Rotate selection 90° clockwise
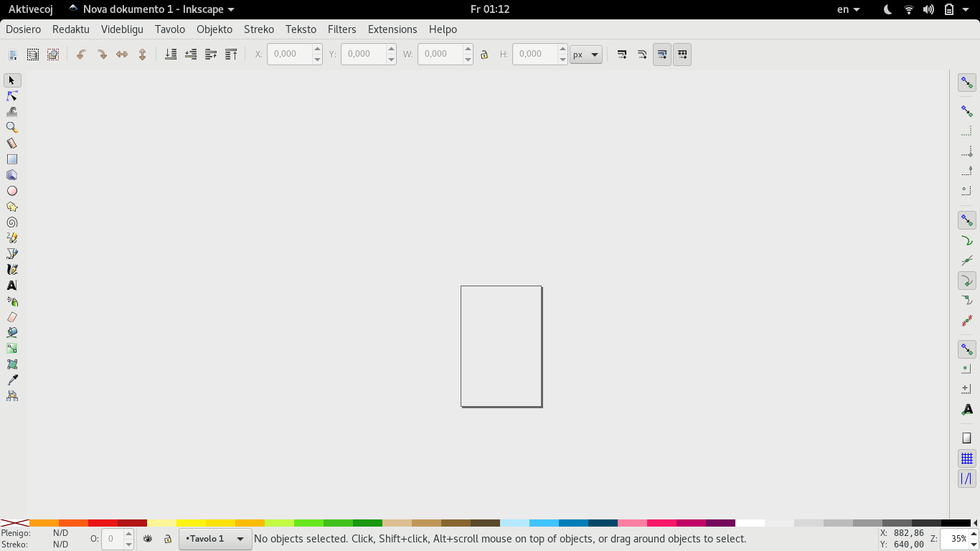980x551 pixels. tap(102, 55)
